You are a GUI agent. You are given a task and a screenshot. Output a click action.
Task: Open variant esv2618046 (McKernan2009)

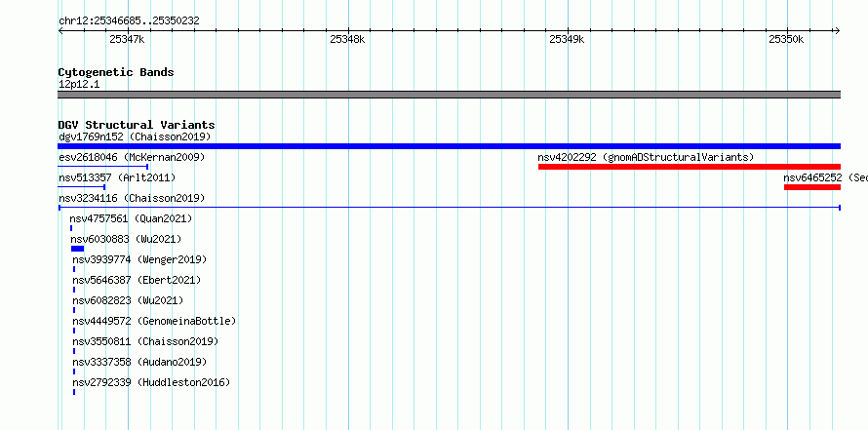tap(132, 157)
